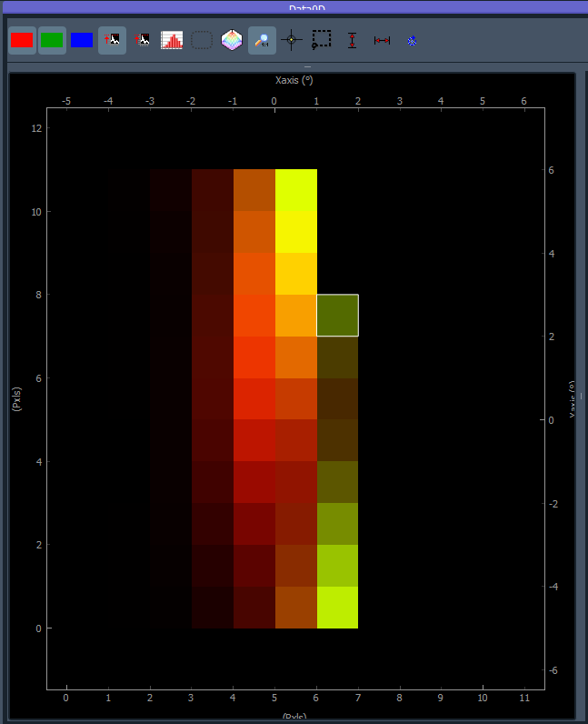Click the blue rotate icon
588x724 pixels.
point(413,41)
